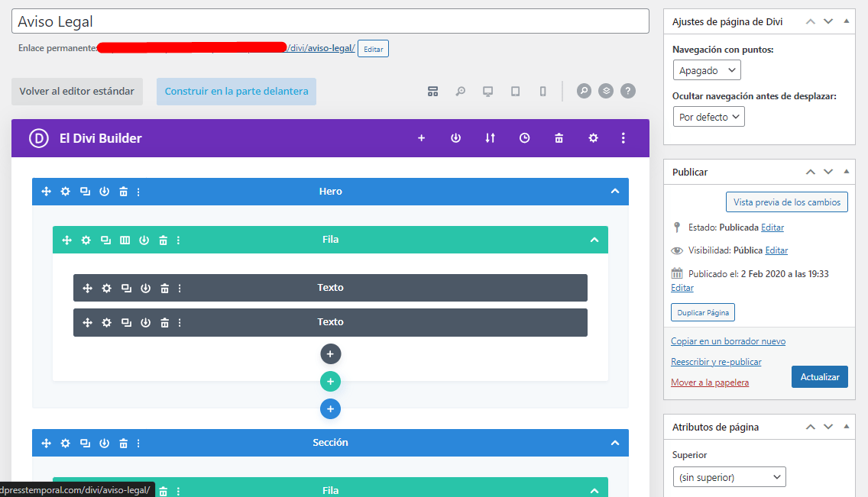Viewport: 868px width, 497px height.
Task: Click the Actualizar button
Action: (x=820, y=376)
